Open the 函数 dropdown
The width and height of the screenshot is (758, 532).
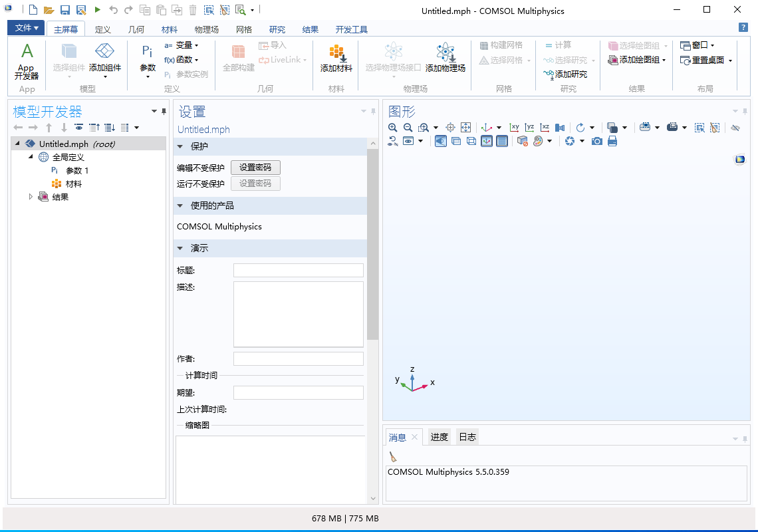point(182,59)
